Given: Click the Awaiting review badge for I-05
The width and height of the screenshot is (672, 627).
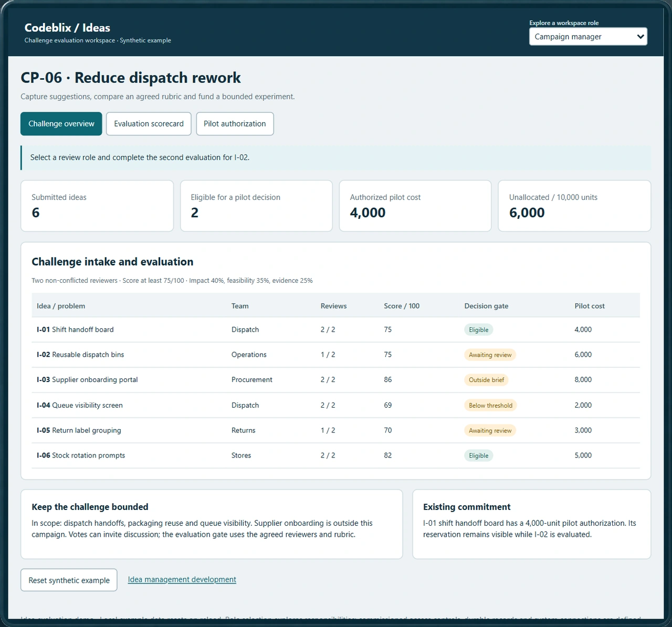Looking at the screenshot, I should 490,430.
